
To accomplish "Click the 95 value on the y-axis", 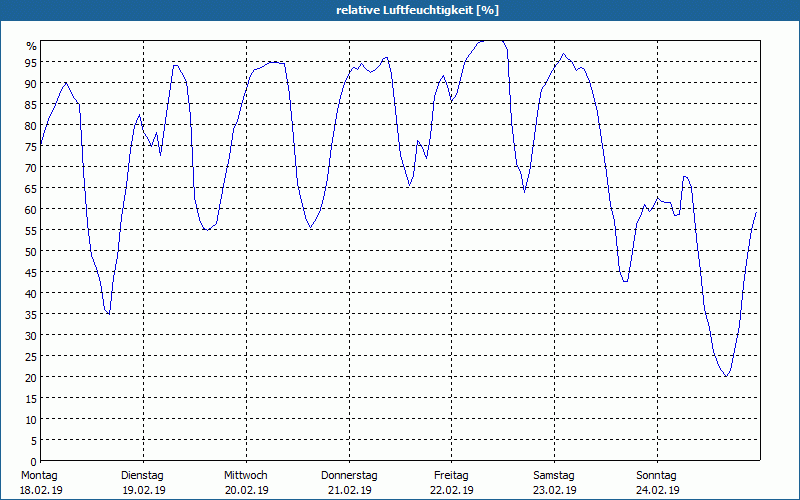I will 31,62.
